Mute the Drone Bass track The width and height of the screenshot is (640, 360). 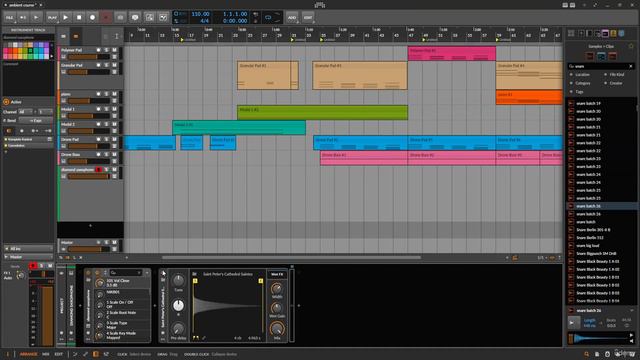[x=114, y=154]
